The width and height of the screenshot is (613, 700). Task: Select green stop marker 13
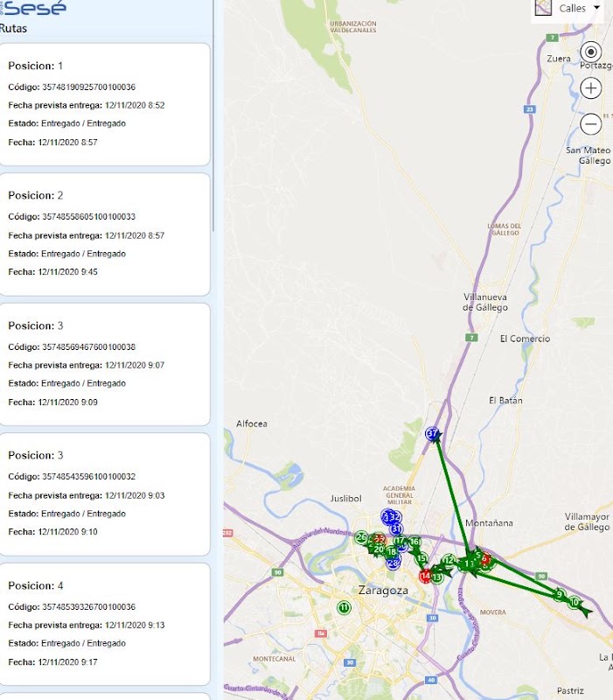click(x=437, y=577)
